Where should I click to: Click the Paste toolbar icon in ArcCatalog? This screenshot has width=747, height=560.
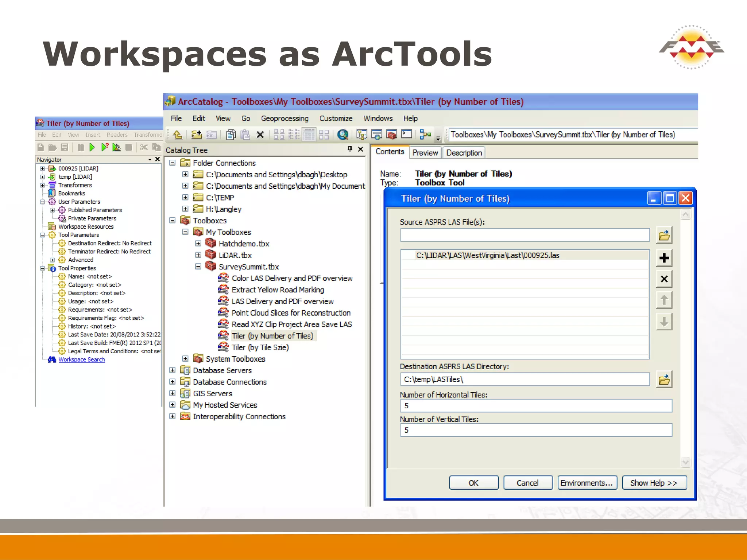click(x=245, y=135)
